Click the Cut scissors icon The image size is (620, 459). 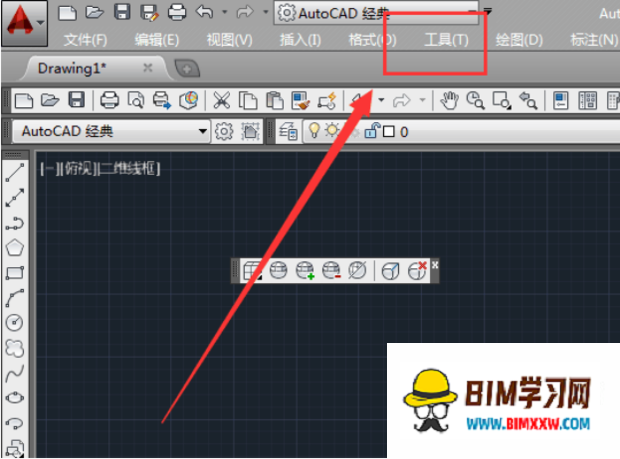pyautogui.click(x=222, y=100)
